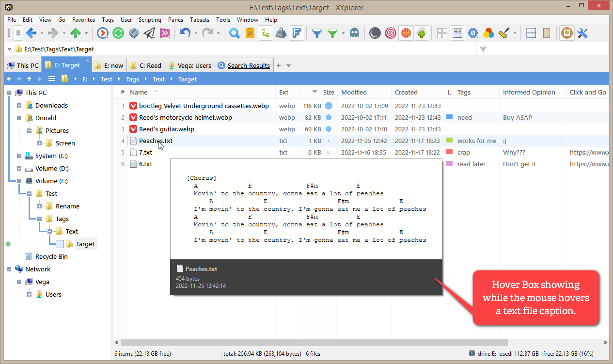Toggle the basketball icon button
Viewport: 613px width, 364px height.
(406, 33)
